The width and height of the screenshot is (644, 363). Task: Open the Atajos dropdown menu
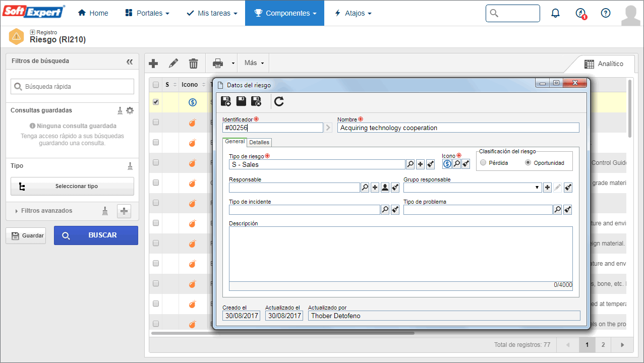coord(353,13)
